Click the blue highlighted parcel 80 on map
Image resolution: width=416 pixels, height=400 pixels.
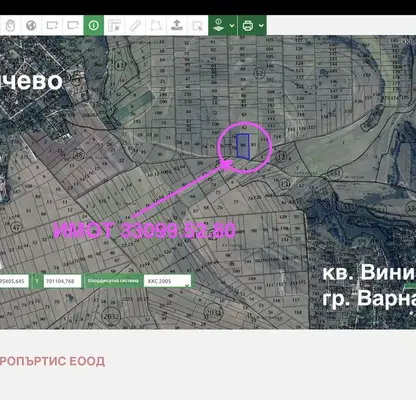click(243, 146)
